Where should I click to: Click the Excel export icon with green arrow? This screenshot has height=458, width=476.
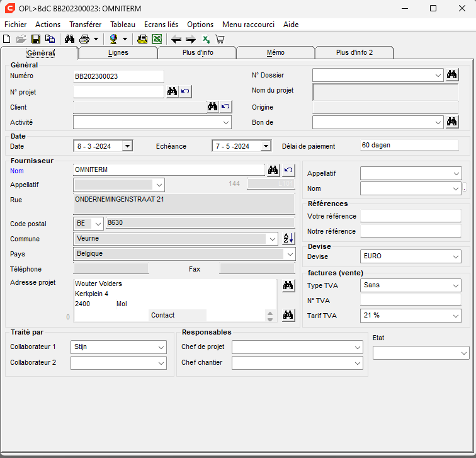[x=206, y=39]
